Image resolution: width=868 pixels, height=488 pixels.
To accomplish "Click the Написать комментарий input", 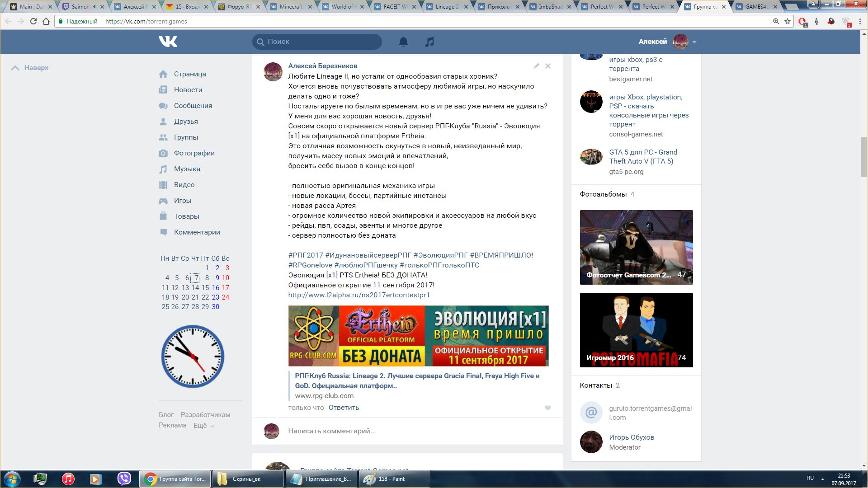I will [332, 431].
